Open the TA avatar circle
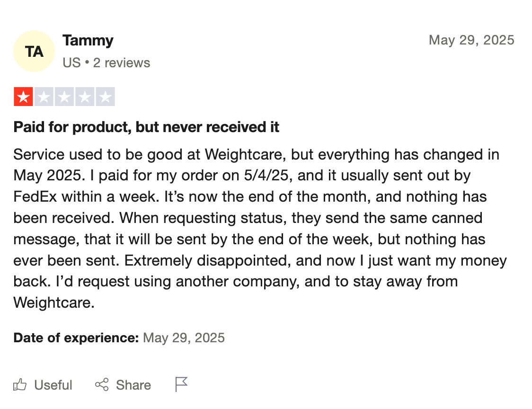This screenshot has height=409, width=532. (x=34, y=51)
